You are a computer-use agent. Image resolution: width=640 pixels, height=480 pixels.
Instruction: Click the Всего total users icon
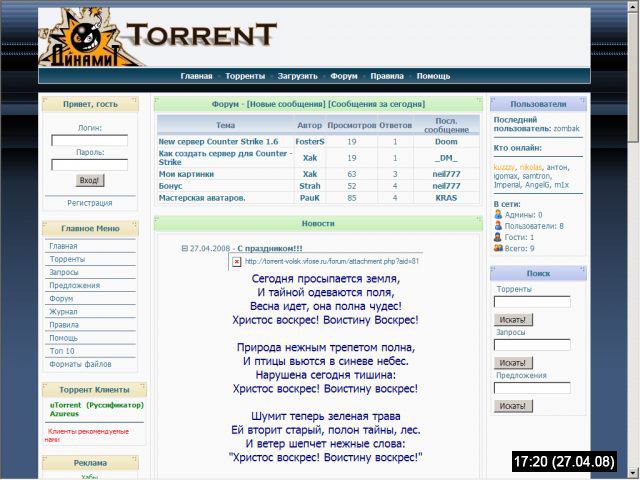coord(498,248)
